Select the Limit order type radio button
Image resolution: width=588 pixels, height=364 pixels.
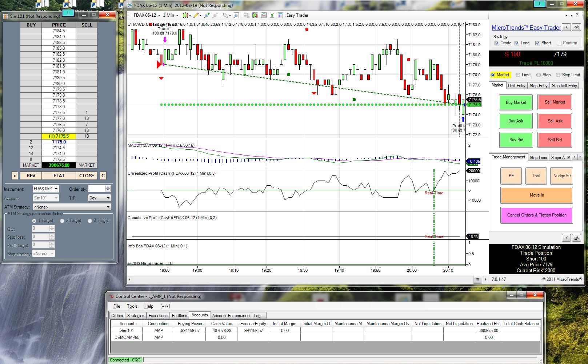click(x=518, y=75)
